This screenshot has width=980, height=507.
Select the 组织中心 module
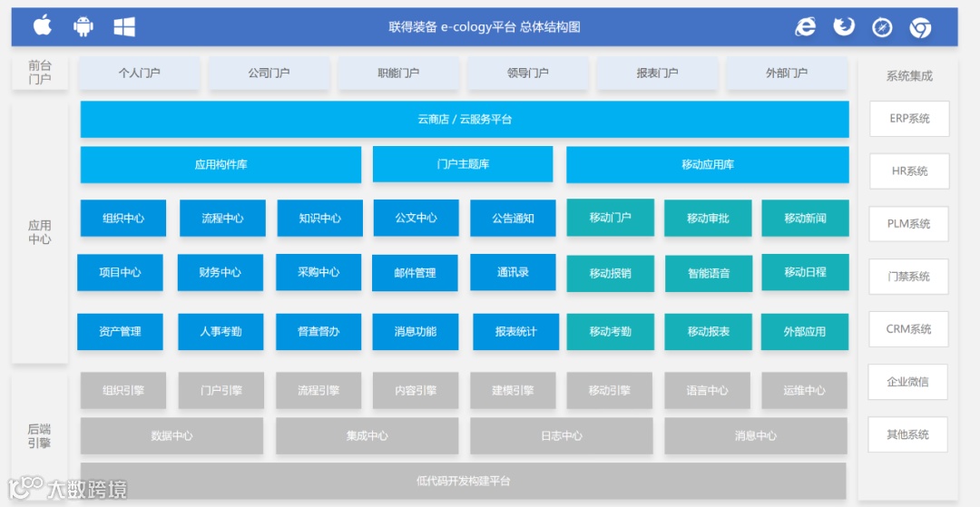(x=123, y=218)
